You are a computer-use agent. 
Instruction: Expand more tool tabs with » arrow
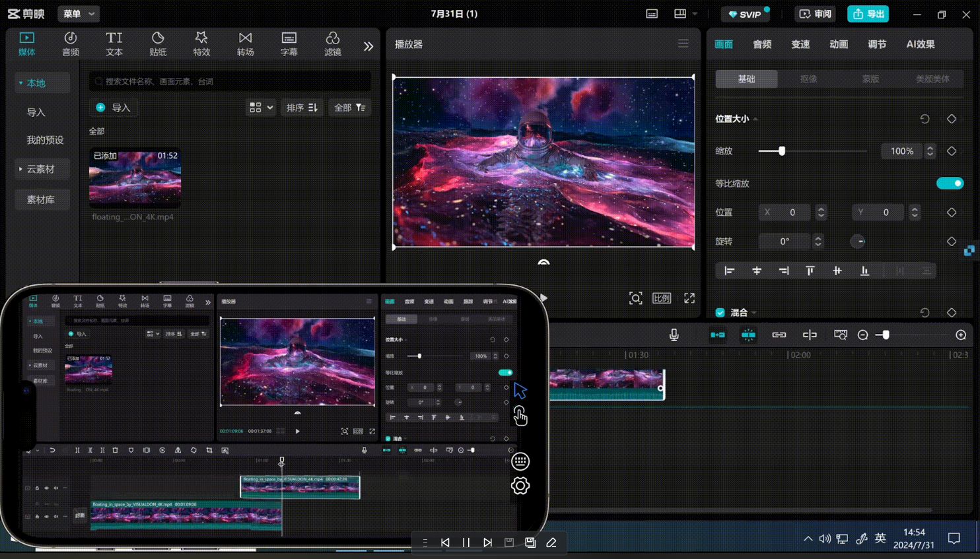click(x=368, y=46)
